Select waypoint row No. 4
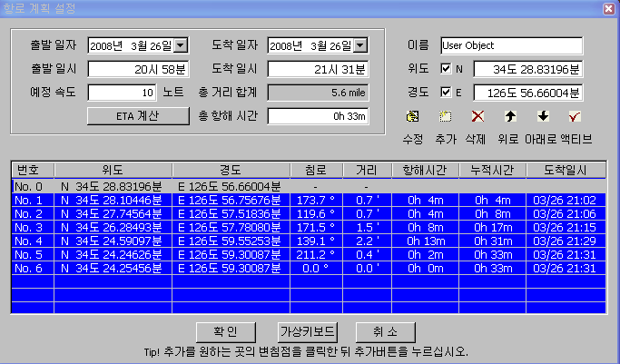The height and width of the screenshot is (364, 620). pyautogui.click(x=309, y=241)
